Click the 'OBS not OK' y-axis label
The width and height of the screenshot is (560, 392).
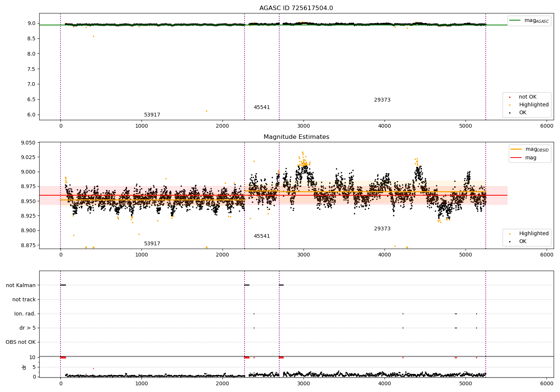21,342
